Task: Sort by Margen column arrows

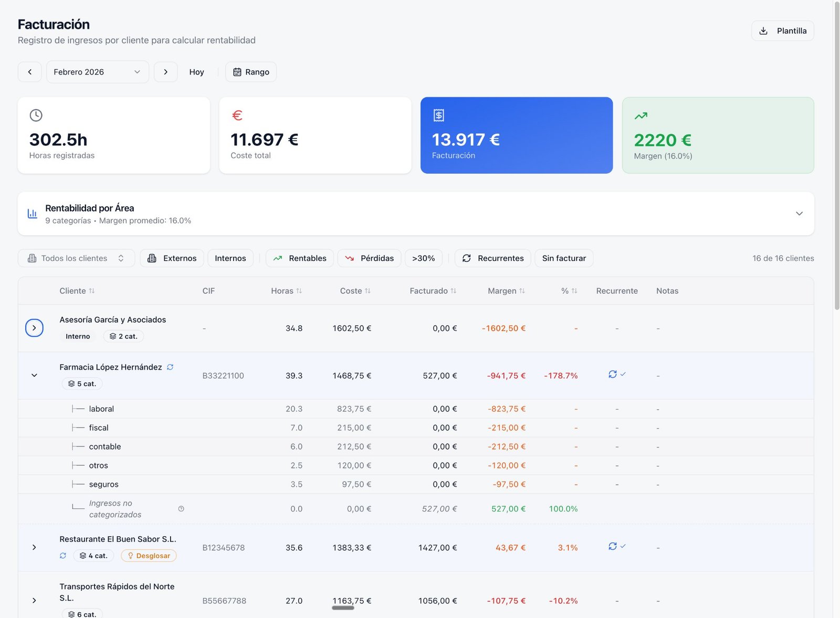Action: click(x=522, y=291)
